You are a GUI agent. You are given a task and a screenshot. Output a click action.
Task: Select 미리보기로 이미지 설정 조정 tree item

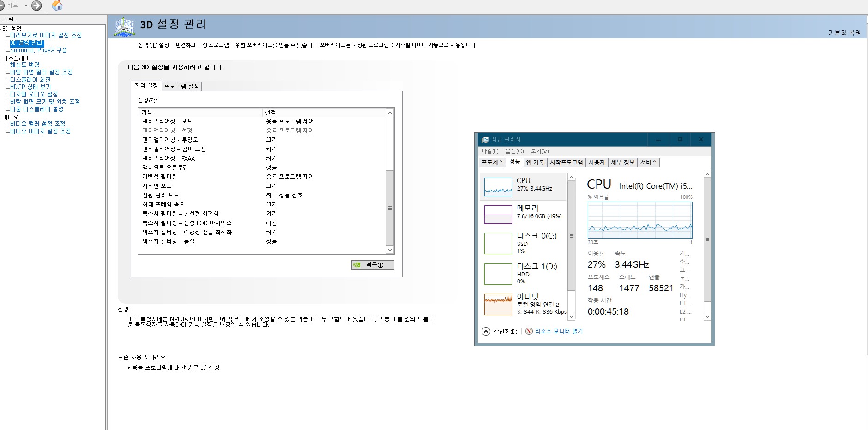click(x=46, y=35)
